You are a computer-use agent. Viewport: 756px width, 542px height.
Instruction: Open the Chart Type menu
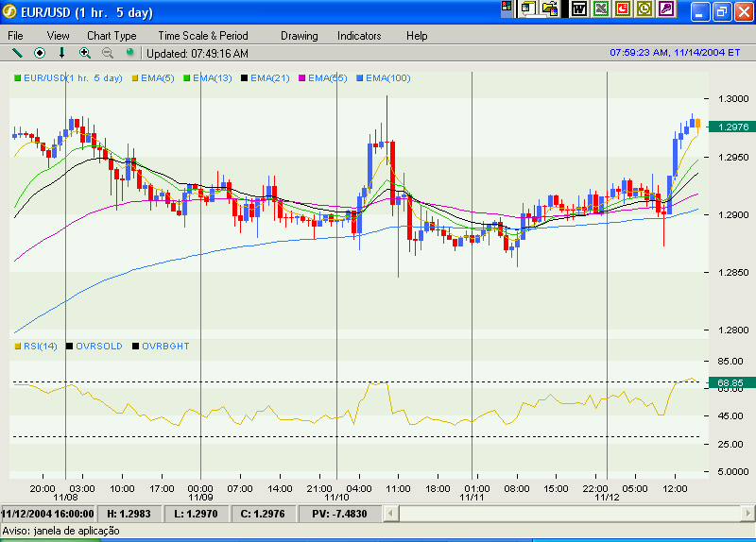coord(112,36)
